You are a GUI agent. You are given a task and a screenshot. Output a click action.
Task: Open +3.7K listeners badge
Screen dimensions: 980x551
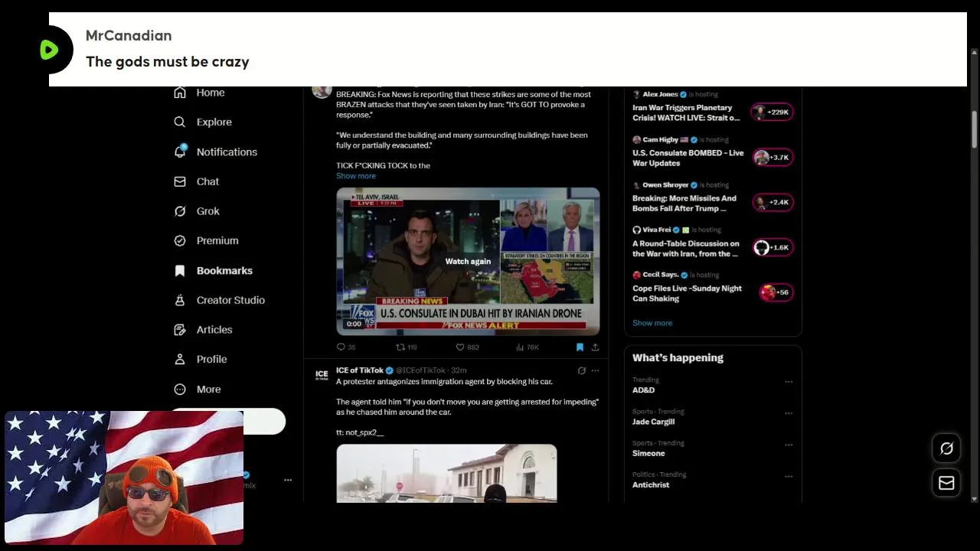pos(772,157)
